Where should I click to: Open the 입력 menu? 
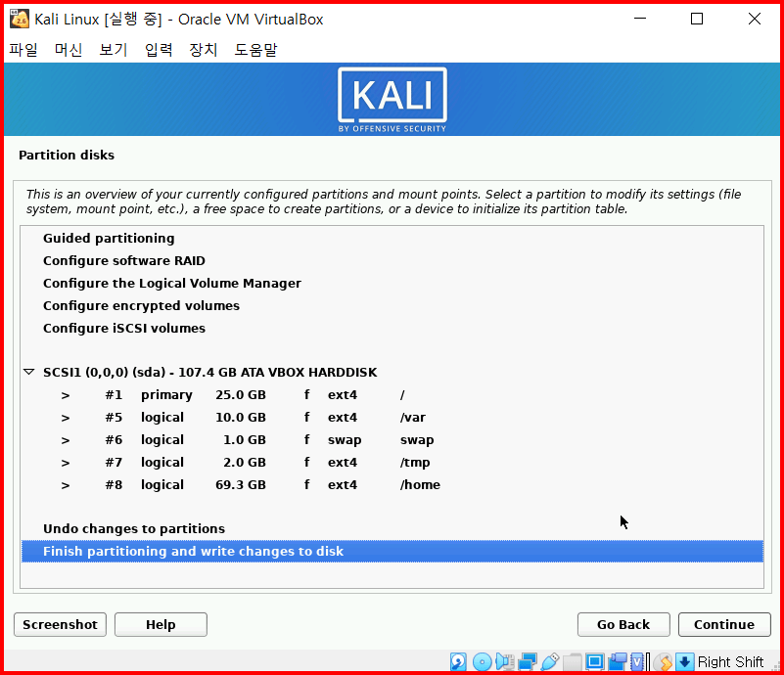159,50
